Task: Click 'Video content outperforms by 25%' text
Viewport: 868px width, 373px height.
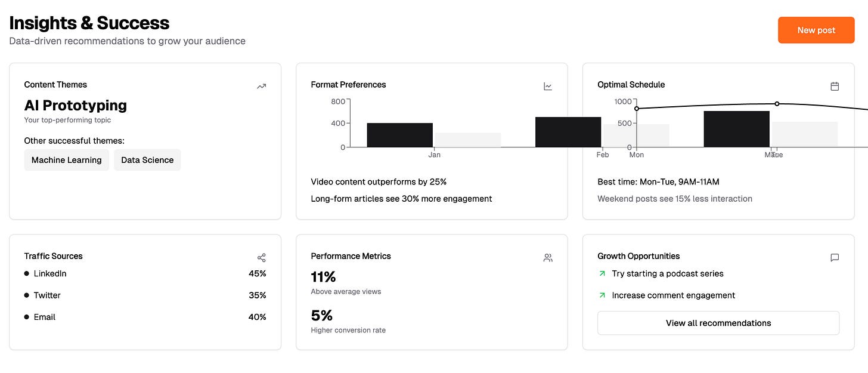Action: pos(379,181)
